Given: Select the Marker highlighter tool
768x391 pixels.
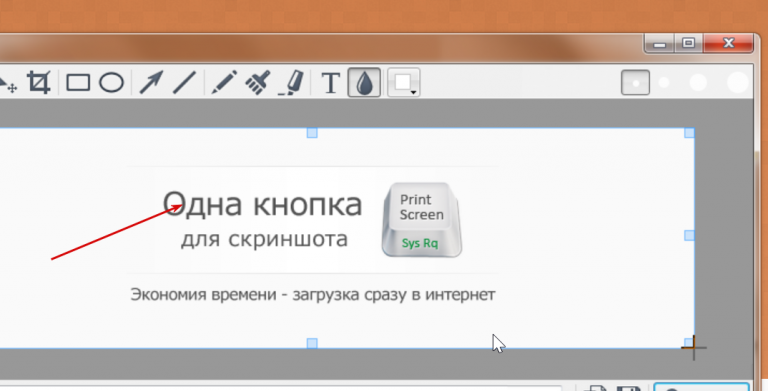Looking at the screenshot, I should click(292, 82).
